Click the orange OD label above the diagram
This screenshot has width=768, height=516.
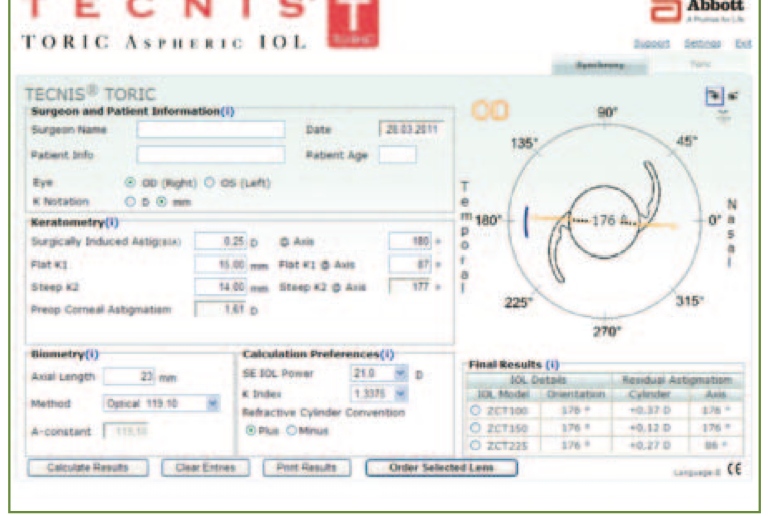click(490, 110)
